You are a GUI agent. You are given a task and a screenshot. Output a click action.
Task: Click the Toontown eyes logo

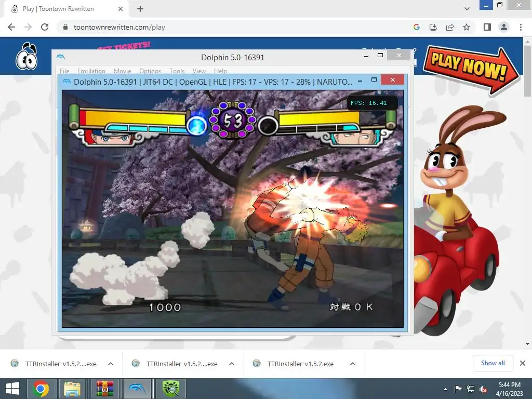tap(26, 56)
